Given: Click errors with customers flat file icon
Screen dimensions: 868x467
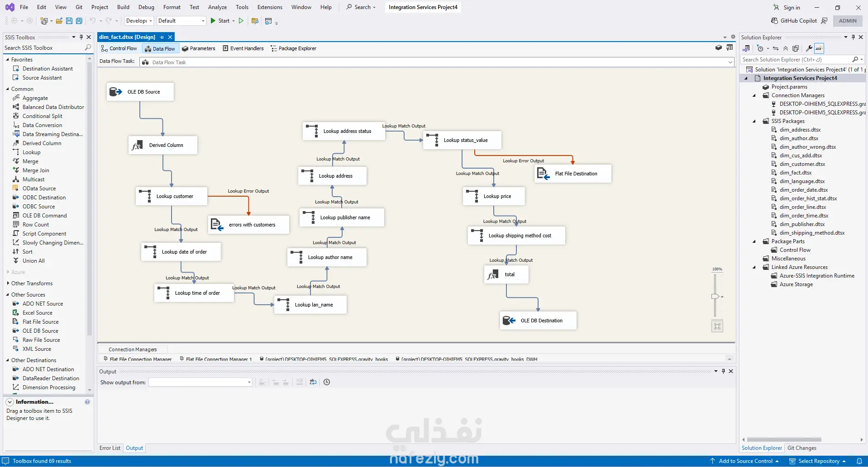Looking at the screenshot, I should [x=217, y=225].
